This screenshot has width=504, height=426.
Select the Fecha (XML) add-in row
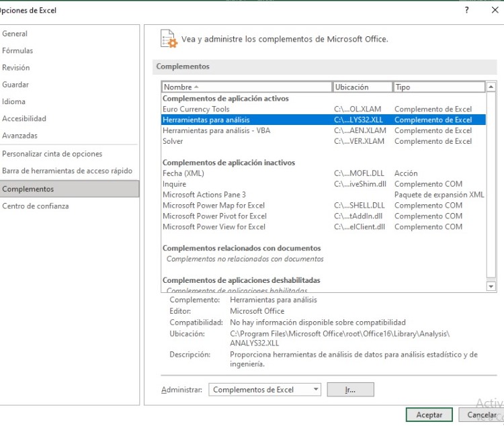click(x=323, y=173)
